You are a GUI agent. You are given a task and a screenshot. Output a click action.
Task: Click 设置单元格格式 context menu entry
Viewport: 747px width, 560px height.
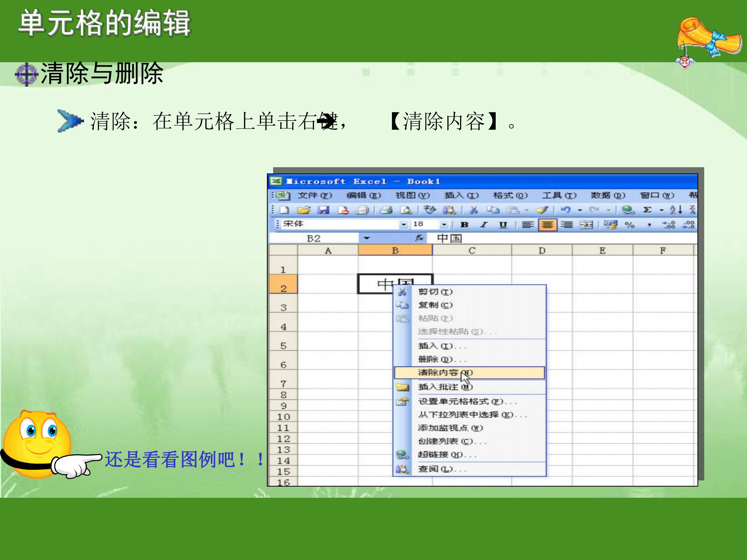tap(469, 401)
